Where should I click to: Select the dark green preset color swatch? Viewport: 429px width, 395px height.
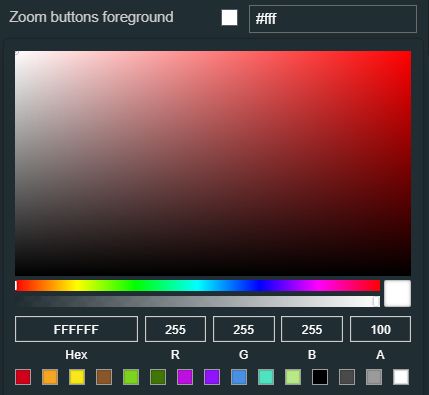[x=158, y=377]
